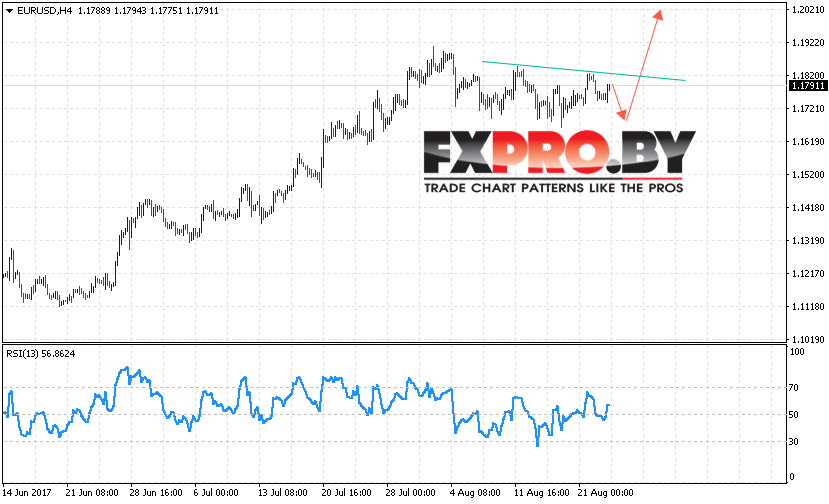Click the RSI scale value 0

coord(791,476)
